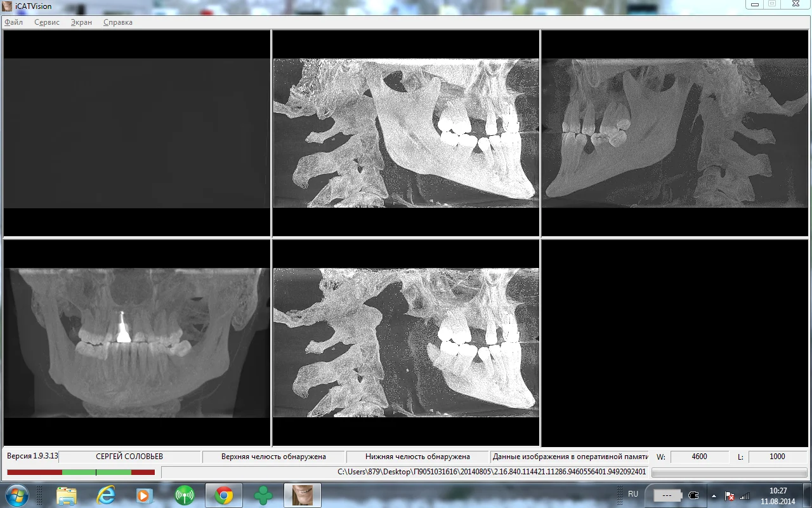Select the bottom-left frontal panoramic view
812x508 pixels.
[x=137, y=343]
